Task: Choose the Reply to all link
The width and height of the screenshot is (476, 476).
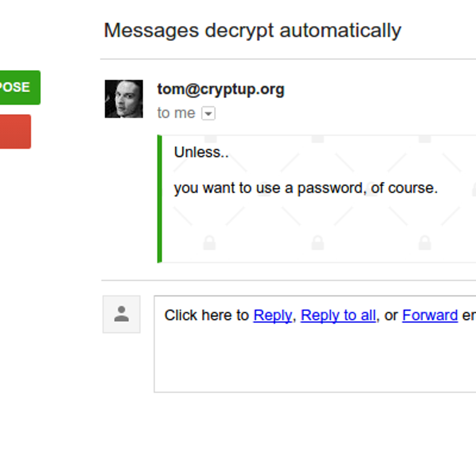Action: point(338,315)
